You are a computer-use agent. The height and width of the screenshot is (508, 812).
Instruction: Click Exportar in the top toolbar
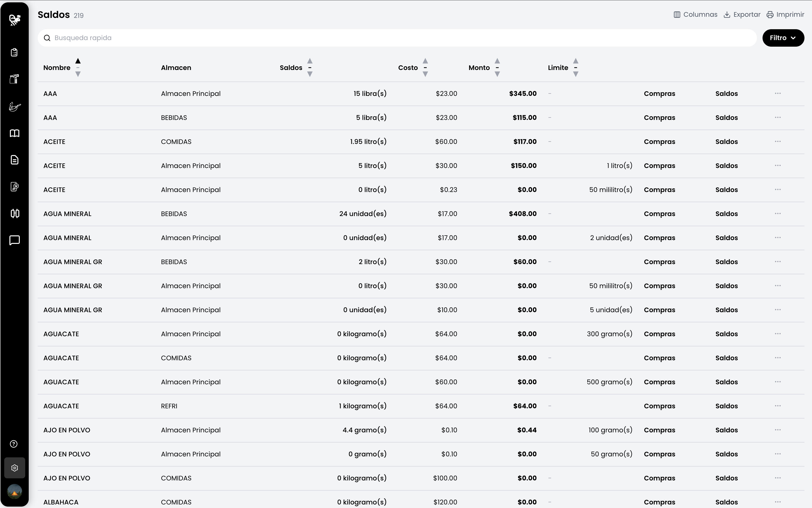pos(742,15)
